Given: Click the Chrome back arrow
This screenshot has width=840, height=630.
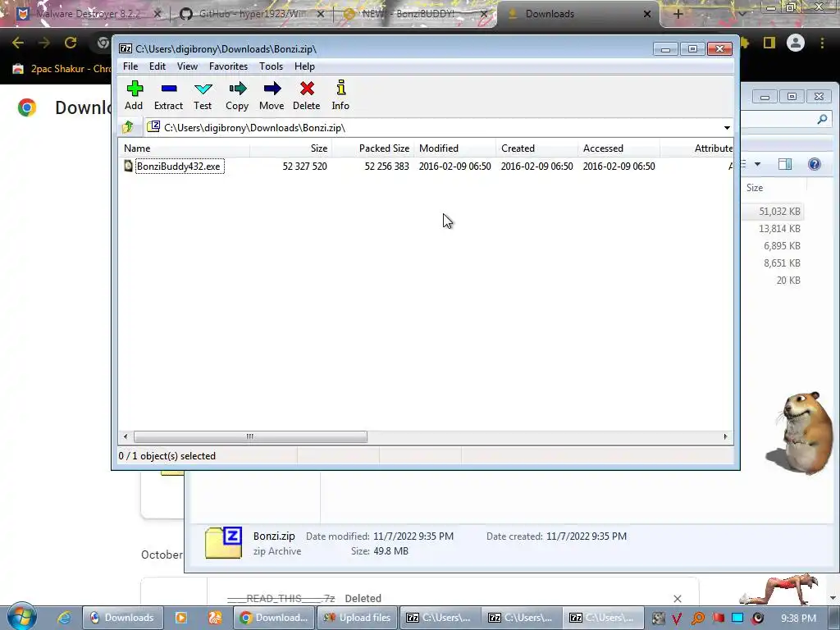Looking at the screenshot, I should pyautogui.click(x=18, y=43).
